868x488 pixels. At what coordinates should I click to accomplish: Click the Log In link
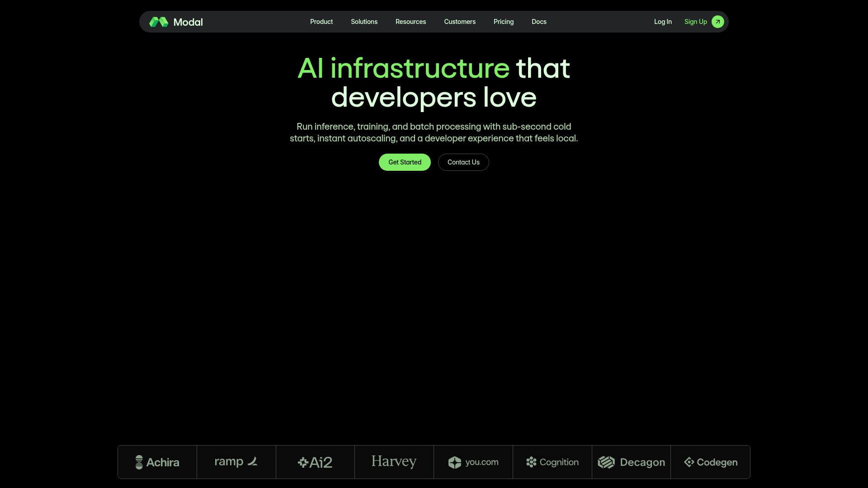coord(663,21)
